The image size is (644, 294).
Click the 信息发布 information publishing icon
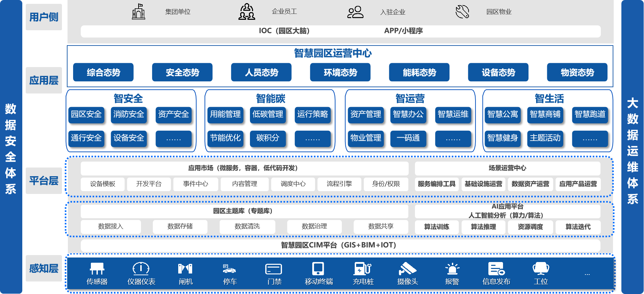click(x=496, y=269)
